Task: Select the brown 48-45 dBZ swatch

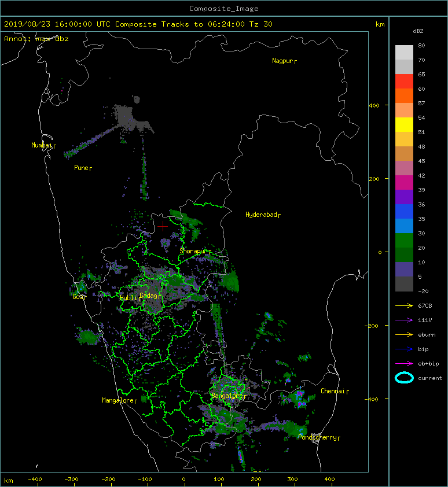Action: point(404,154)
